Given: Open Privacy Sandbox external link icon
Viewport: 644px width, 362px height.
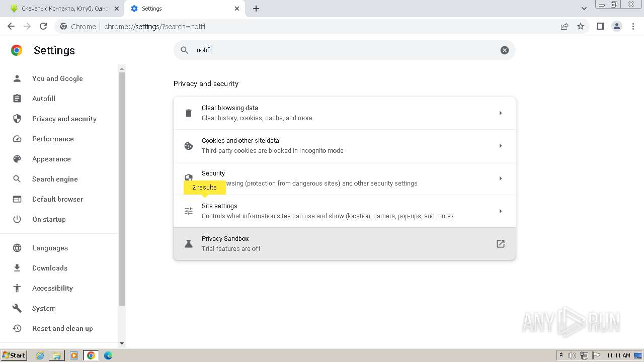Looking at the screenshot, I should point(500,244).
